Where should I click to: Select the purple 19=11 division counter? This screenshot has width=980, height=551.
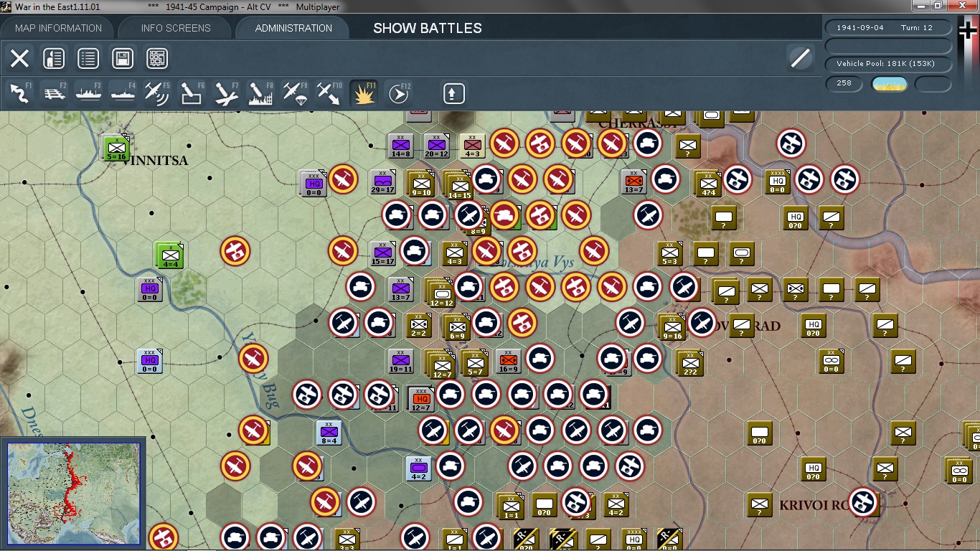(x=401, y=362)
